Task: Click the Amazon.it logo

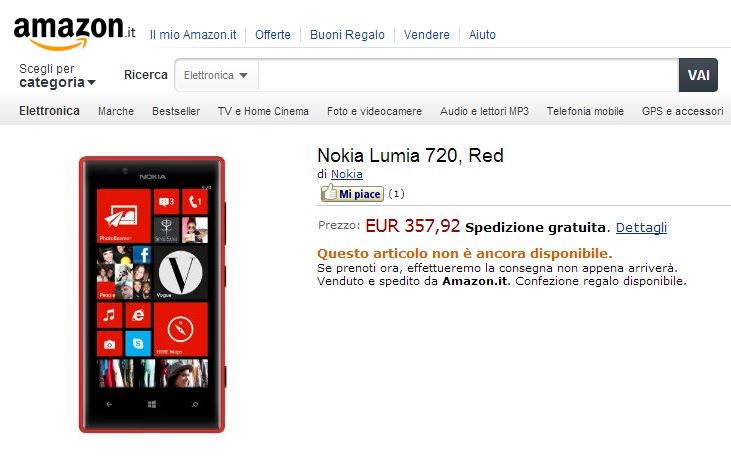Action: (75, 33)
